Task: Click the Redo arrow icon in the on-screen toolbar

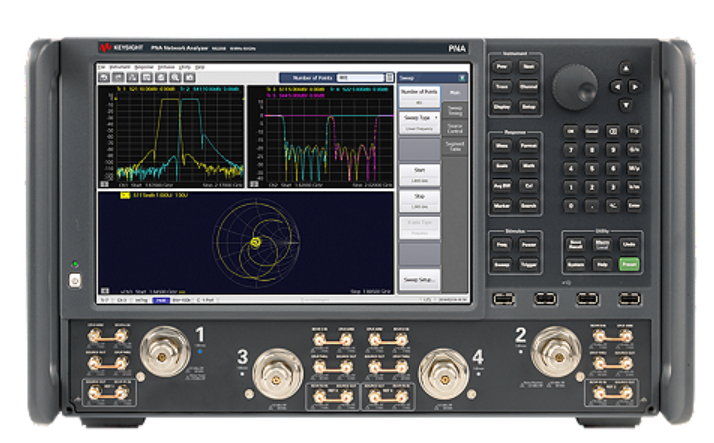Action: 118,77
